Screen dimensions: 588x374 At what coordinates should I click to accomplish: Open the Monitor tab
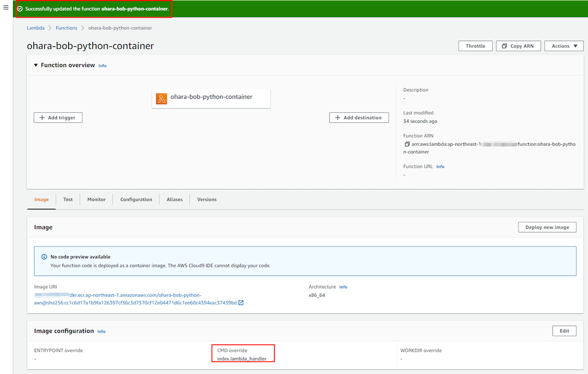tap(96, 199)
